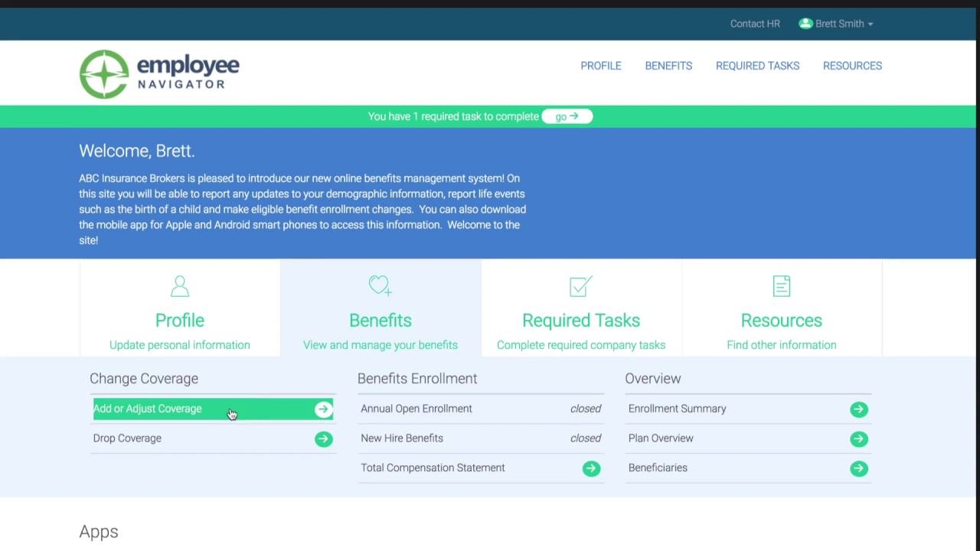Click the Required Tasks checkmark icon
Screen dimensions: 980x551
click(x=580, y=285)
